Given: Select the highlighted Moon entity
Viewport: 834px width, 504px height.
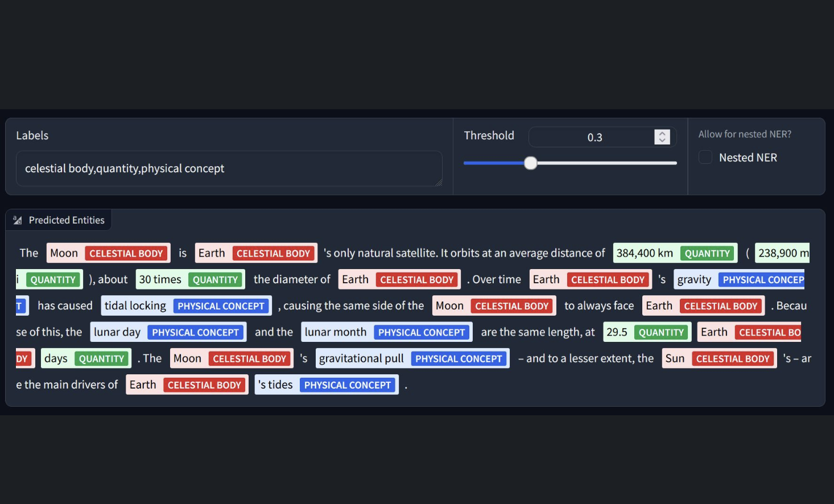Looking at the screenshot, I should coord(64,253).
